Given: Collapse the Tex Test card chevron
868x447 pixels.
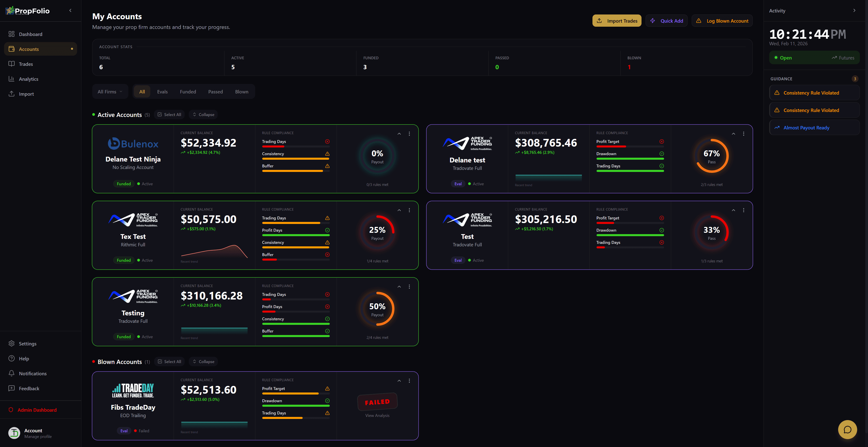Looking at the screenshot, I should tap(399, 210).
